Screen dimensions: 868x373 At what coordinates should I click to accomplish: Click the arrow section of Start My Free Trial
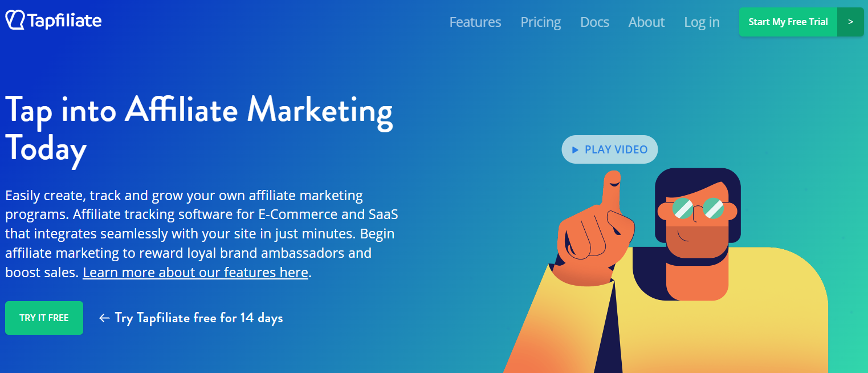coord(850,22)
